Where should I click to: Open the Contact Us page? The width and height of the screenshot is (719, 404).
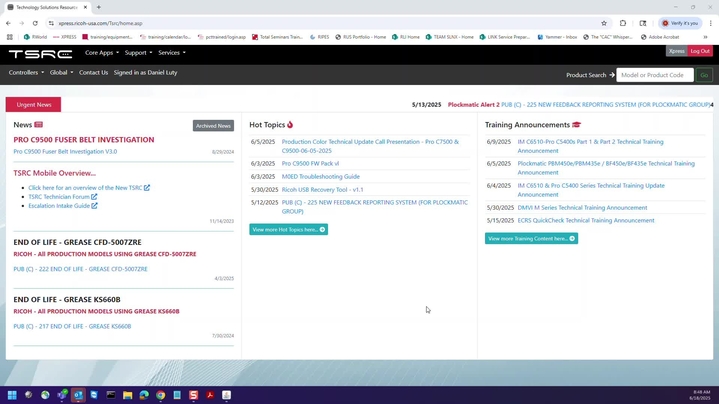pyautogui.click(x=94, y=72)
